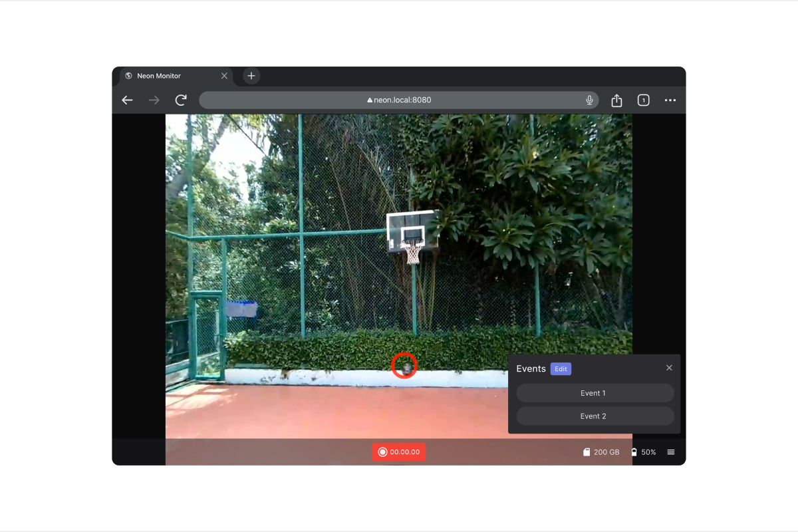Click the browser forward arrow
Image resolution: width=798 pixels, height=532 pixels.
pyautogui.click(x=154, y=100)
